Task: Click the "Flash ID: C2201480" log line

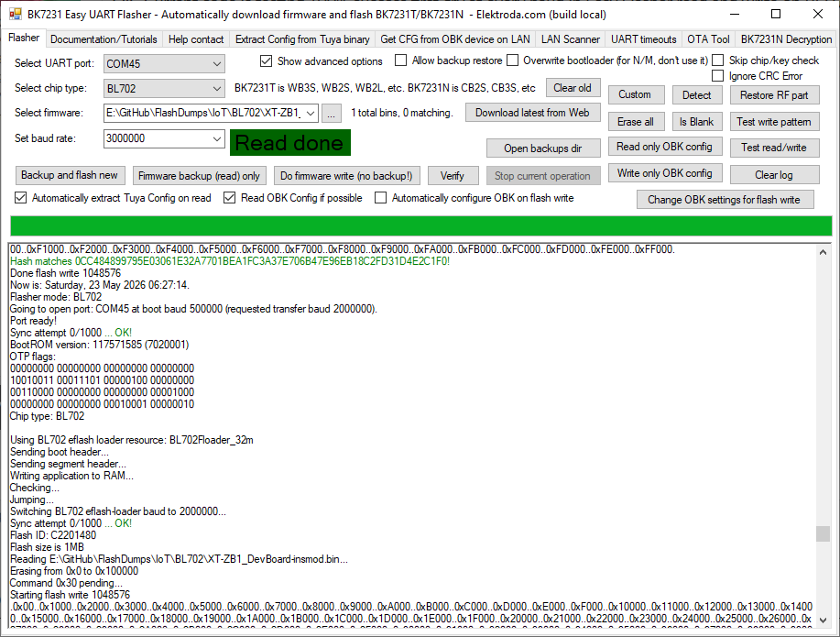Action: coord(53,535)
